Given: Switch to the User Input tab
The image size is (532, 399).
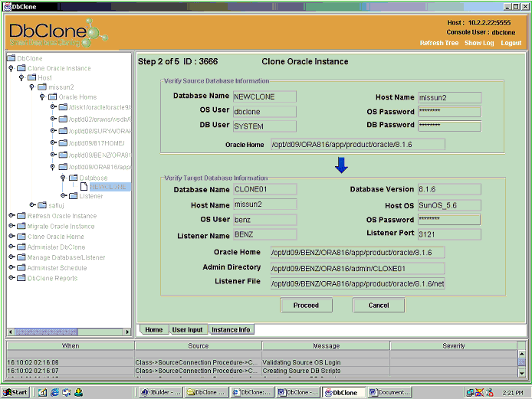Looking at the screenshot, I should [187, 329].
